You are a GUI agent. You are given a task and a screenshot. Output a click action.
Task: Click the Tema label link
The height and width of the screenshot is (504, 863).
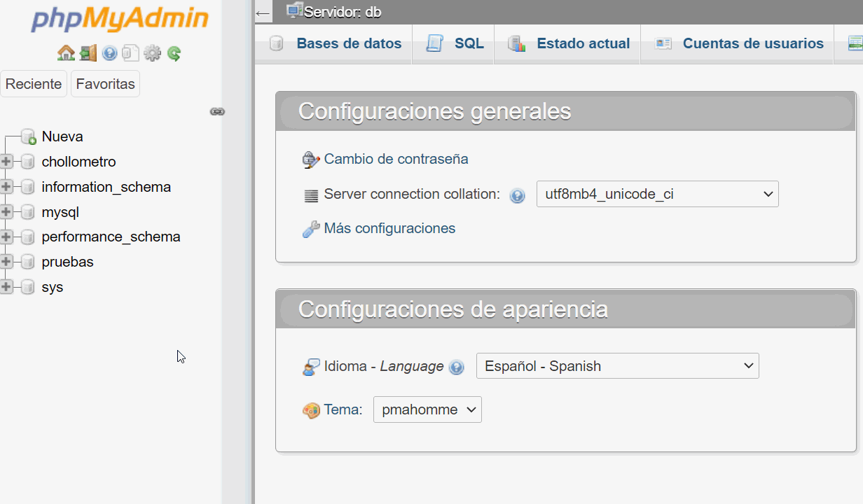343,409
